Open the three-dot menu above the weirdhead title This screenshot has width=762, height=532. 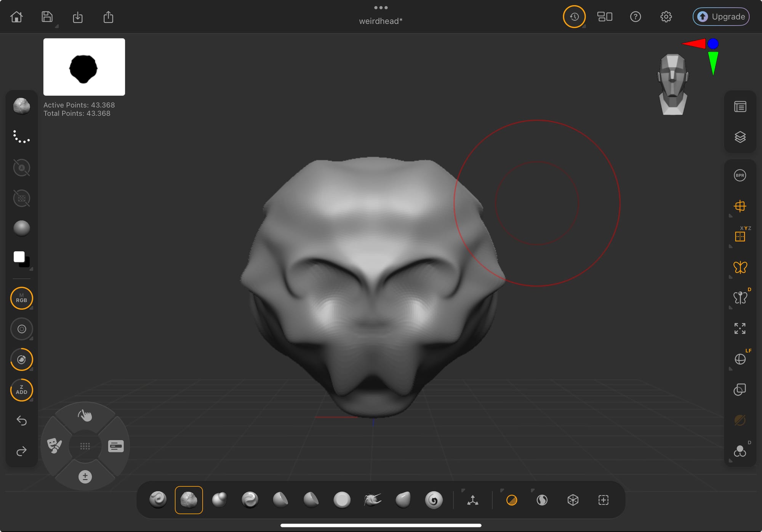pos(381,8)
